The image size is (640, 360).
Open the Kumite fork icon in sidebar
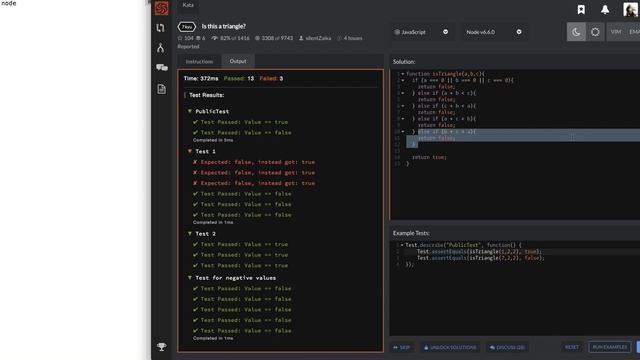point(160,48)
